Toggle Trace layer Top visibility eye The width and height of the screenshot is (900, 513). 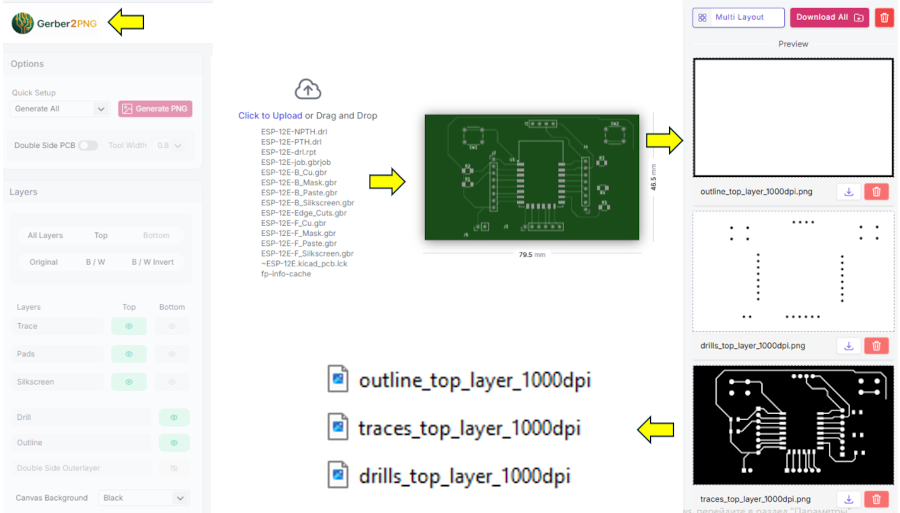(x=129, y=326)
